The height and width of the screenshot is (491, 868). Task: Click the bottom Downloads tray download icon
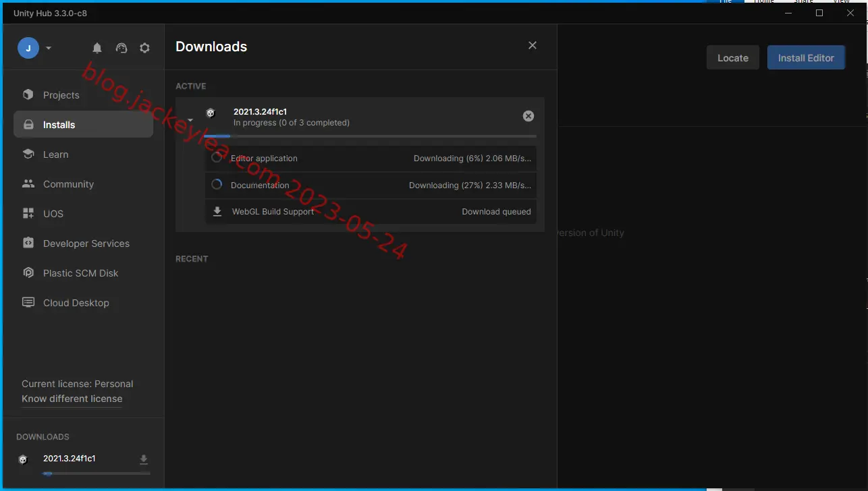pyautogui.click(x=143, y=459)
